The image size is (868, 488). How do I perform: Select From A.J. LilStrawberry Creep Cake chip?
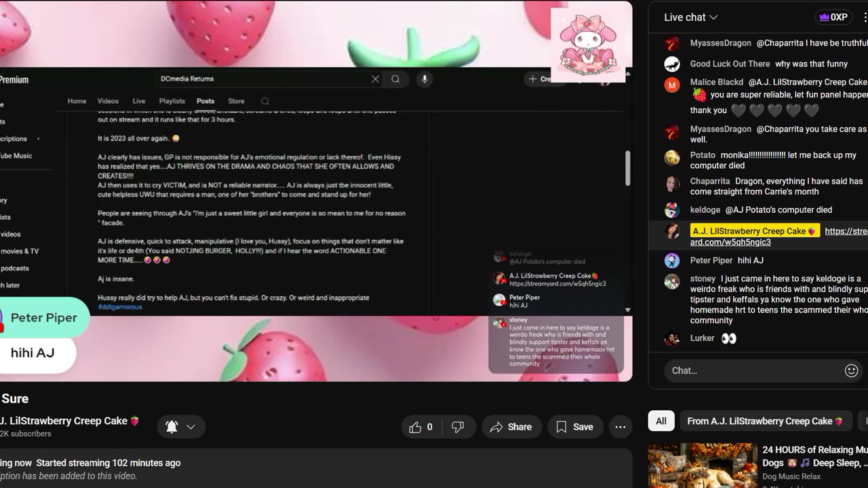(765, 421)
